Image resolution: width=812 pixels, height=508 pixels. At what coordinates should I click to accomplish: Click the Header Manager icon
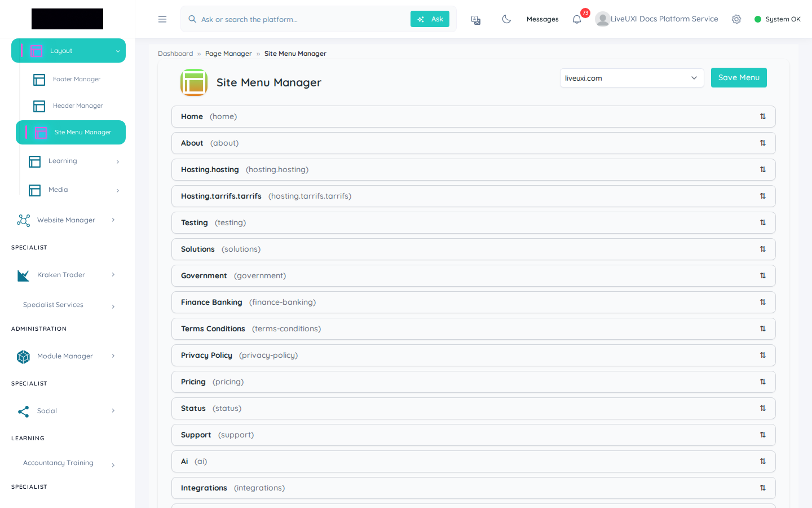pos(39,106)
